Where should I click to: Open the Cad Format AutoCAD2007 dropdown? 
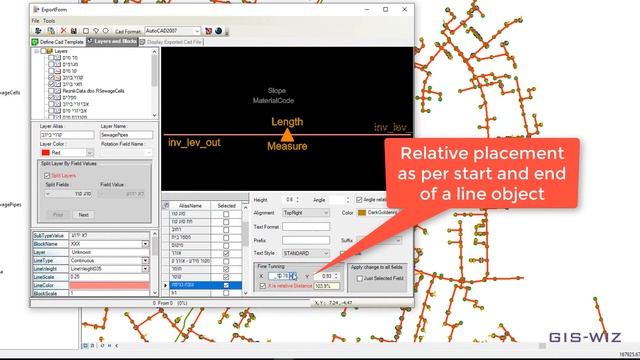tap(173, 31)
